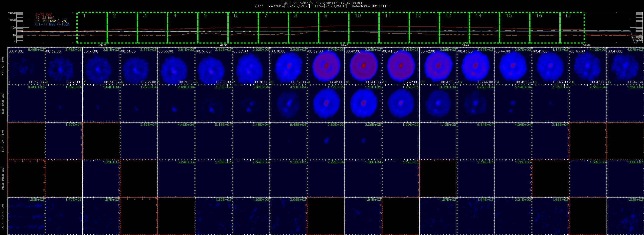Image resolution: width=644 pixels, height=235 pixels.
Task: Click the 0.1-17 MeV legend label
Action: (52, 24)
